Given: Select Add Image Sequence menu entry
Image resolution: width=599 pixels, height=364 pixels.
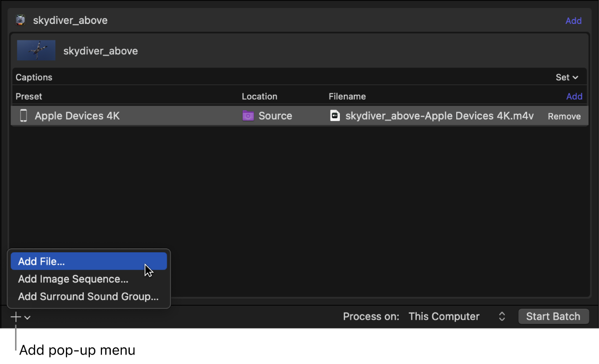Looking at the screenshot, I should pyautogui.click(x=73, y=279).
